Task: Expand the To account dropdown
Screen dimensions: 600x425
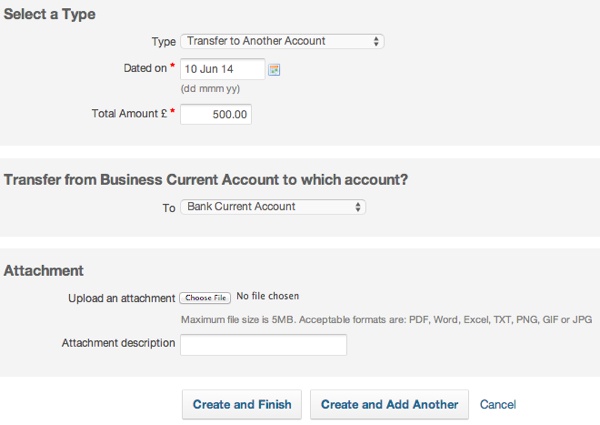Action: 272,207
